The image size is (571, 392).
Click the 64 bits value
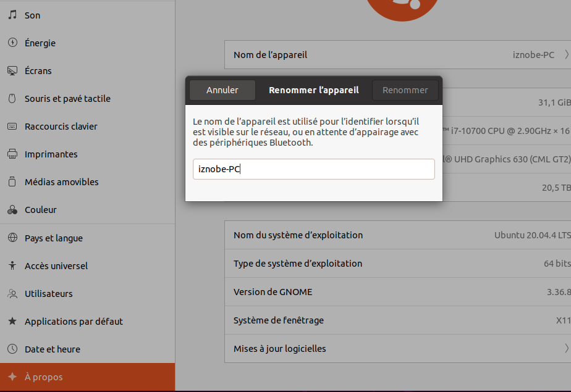coord(557,263)
